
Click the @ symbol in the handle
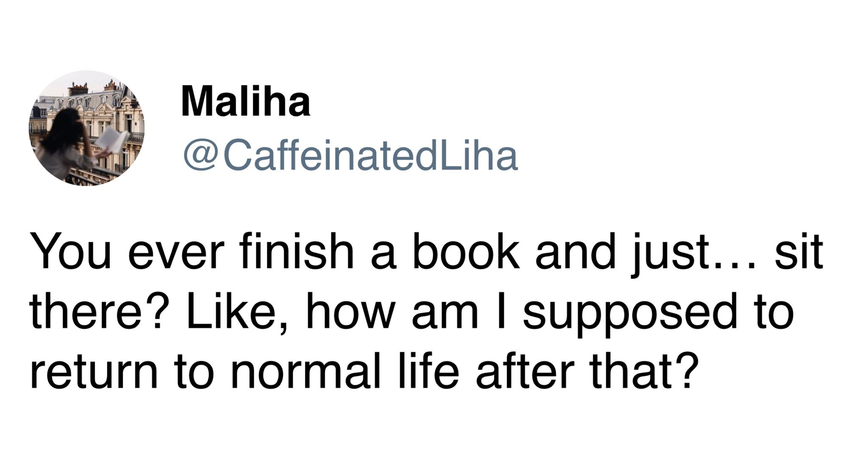point(201,156)
